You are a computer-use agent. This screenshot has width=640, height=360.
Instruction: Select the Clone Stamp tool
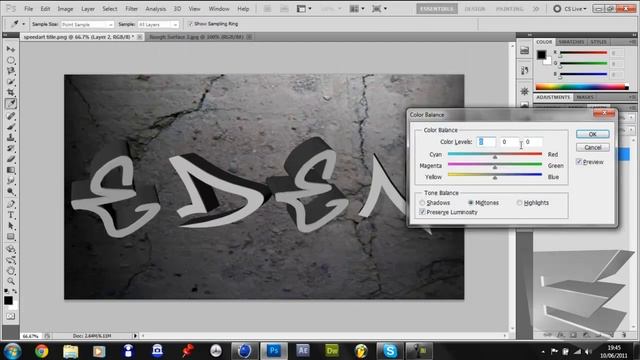click(11, 138)
